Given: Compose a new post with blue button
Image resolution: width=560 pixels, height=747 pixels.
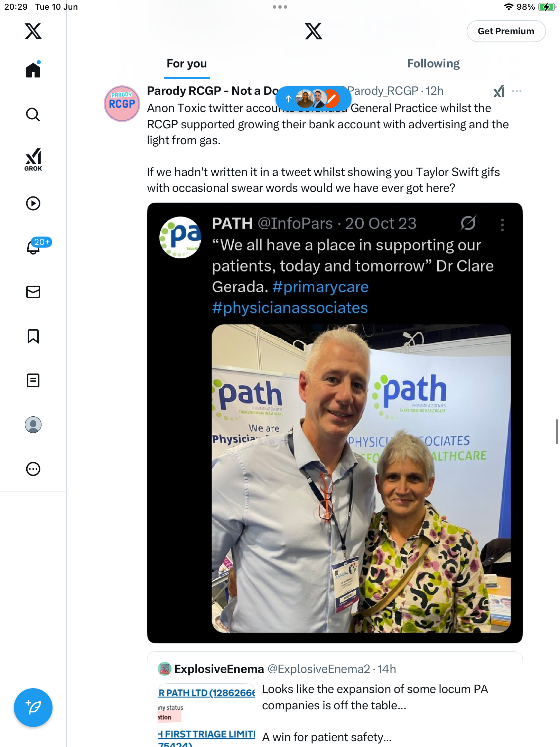Looking at the screenshot, I should [x=33, y=708].
